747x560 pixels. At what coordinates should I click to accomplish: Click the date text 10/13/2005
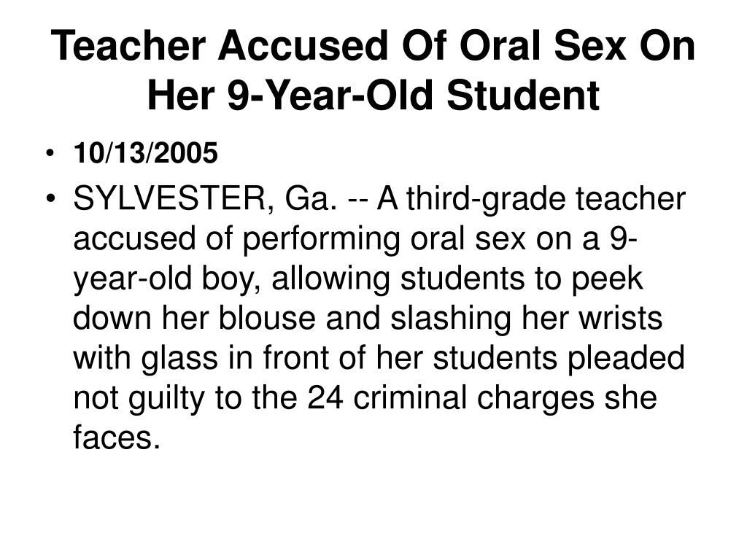pos(145,153)
